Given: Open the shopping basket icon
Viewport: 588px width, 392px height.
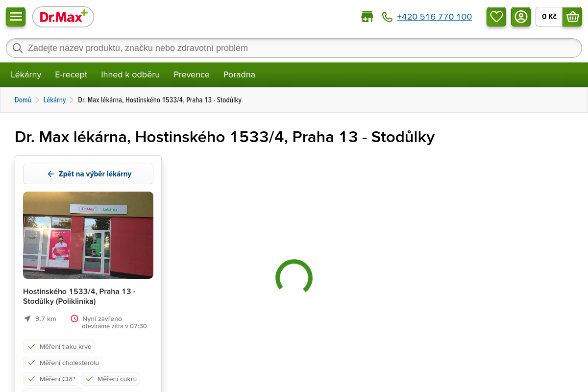Looking at the screenshot, I should 572,17.
